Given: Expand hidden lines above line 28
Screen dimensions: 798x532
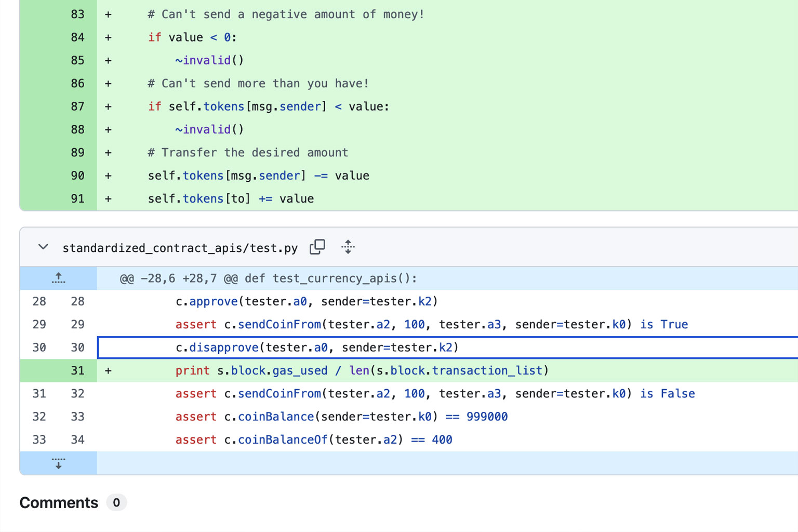Looking at the screenshot, I should coord(58,278).
